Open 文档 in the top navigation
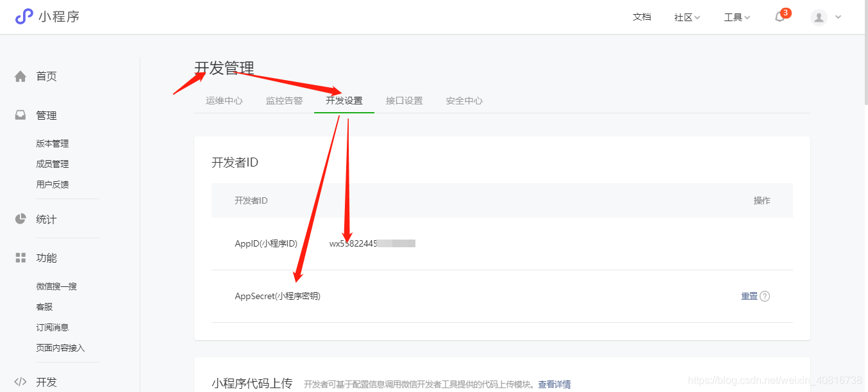The width and height of the screenshot is (868, 392). 642,17
